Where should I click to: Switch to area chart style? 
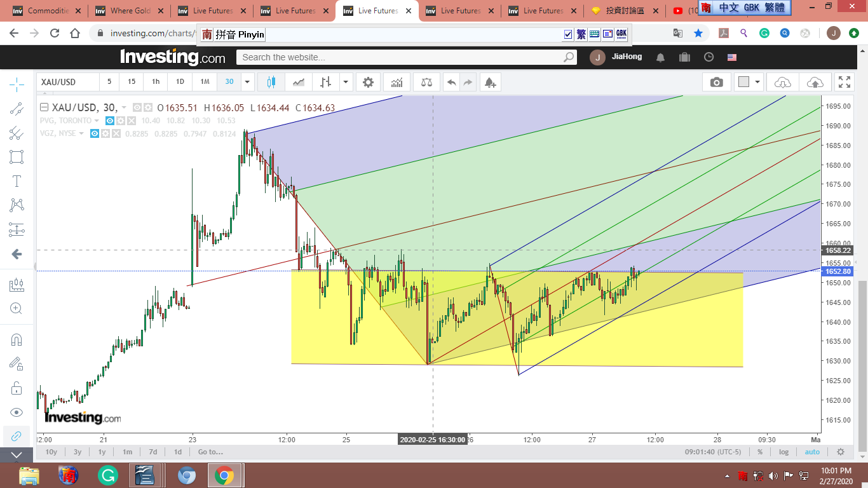(299, 82)
